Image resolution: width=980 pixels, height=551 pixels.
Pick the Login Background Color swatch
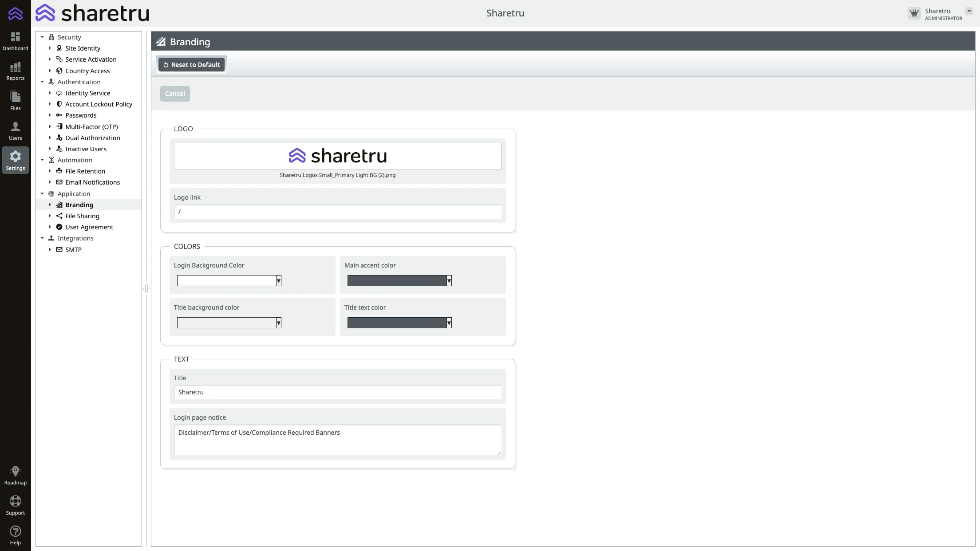(226, 281)
